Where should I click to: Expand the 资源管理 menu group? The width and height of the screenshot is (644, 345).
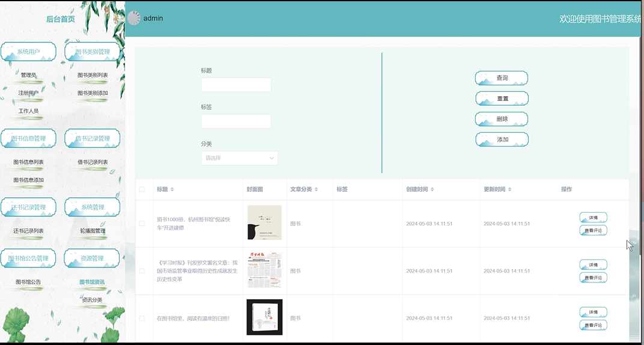[x=92, y=258]
